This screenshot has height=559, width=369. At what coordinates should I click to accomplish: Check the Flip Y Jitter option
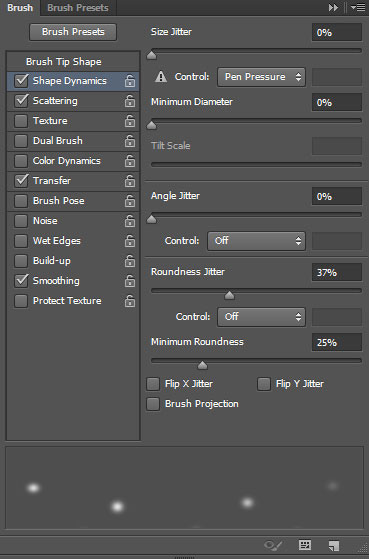[x=264, y=384]
